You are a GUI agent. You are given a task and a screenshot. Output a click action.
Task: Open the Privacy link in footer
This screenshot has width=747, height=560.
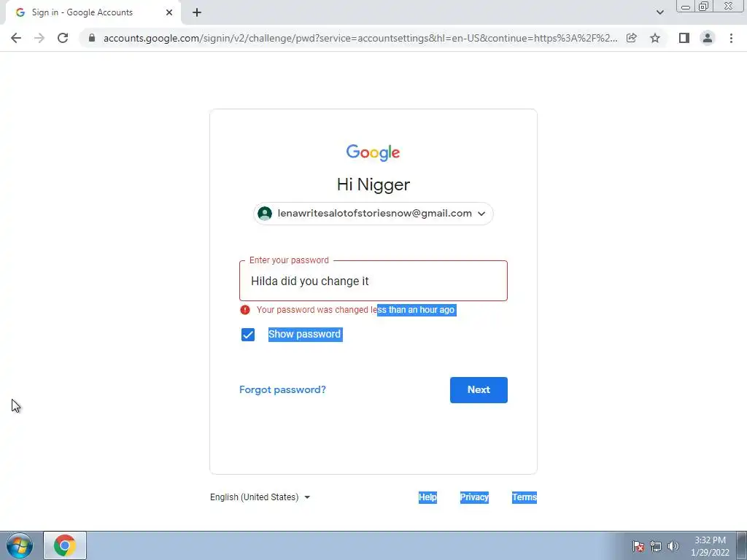coord(474,497)
